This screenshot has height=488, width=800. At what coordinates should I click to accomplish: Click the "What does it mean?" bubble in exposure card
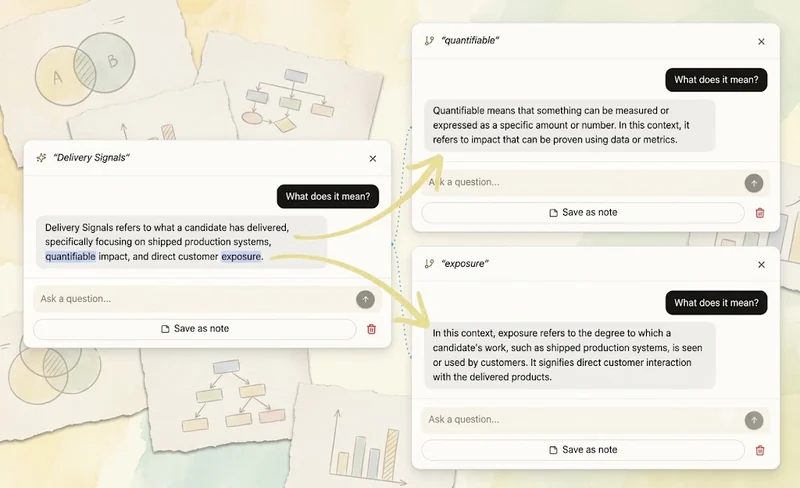click(x=716, y=303)
